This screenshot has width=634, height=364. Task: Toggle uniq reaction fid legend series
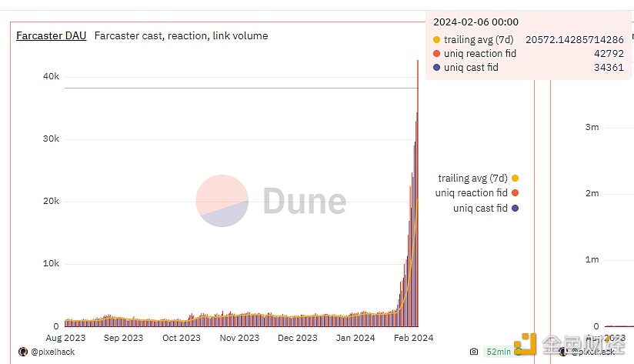coord(477,193)
